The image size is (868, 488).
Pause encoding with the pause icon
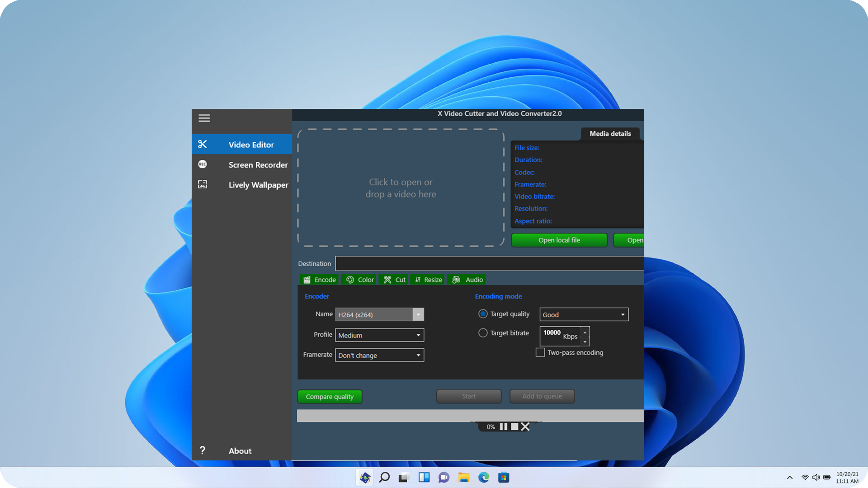pyautogui.click(x=503, y=427)
